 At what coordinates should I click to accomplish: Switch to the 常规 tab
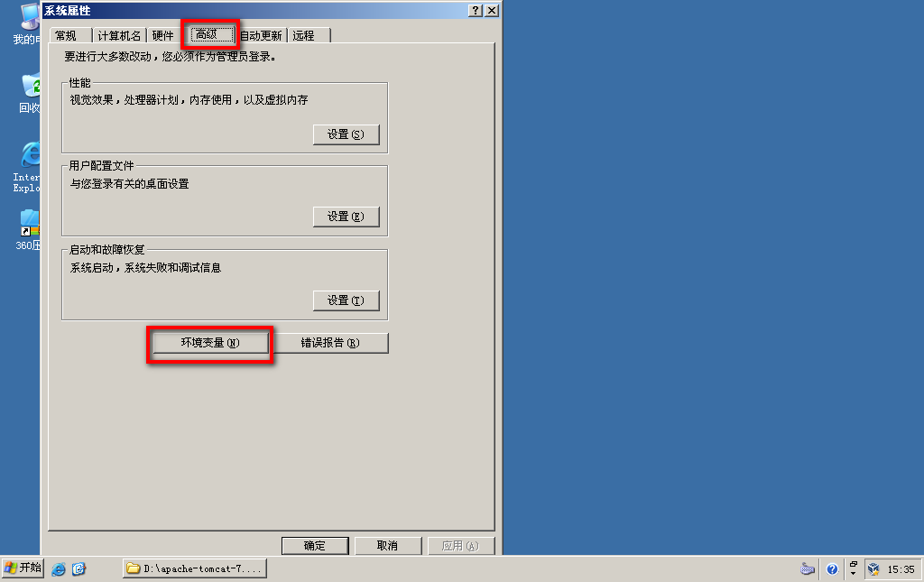66,36
